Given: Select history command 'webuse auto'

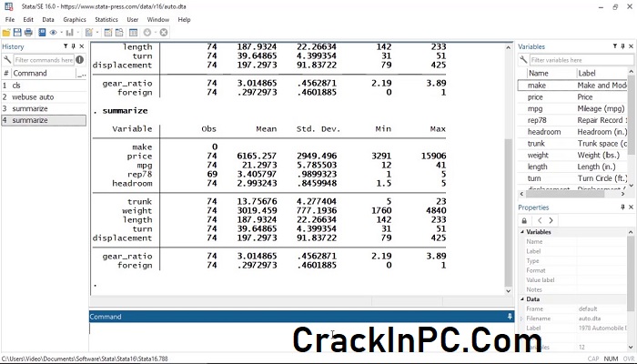Looking at the screenshot, I should [44, 97].
